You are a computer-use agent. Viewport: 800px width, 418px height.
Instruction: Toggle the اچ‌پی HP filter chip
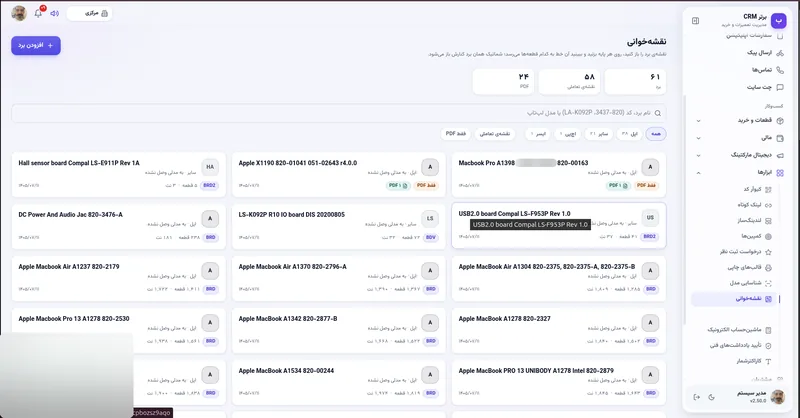[567, 134]
